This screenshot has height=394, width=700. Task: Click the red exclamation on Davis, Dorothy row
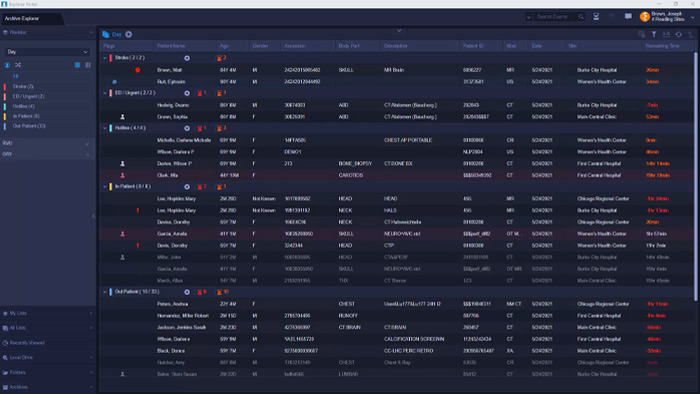[x=138, y=245]
